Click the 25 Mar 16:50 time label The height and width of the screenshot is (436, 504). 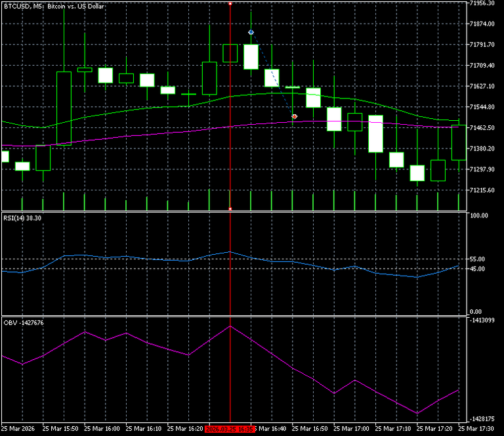tap(310, 429)
